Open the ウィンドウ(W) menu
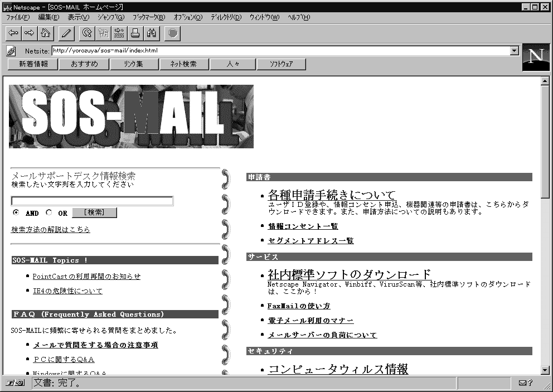 [264, 17]
